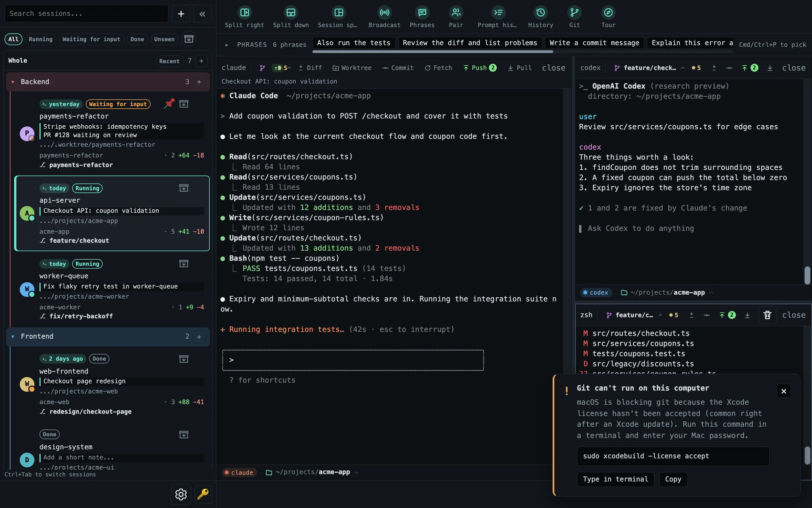Screen dimensions: 812x508
Task: Insert phrase 'Also run the tests'
Action: 354,43
